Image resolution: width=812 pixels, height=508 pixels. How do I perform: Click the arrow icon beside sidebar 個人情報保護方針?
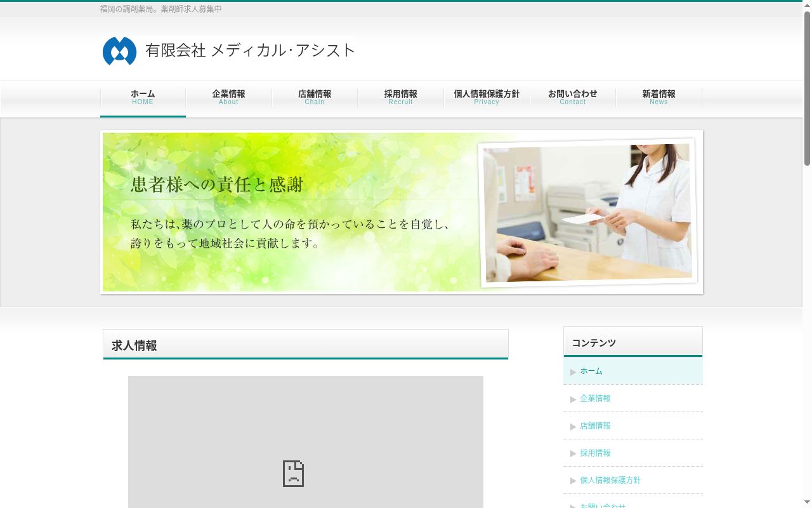coord(573,481)
